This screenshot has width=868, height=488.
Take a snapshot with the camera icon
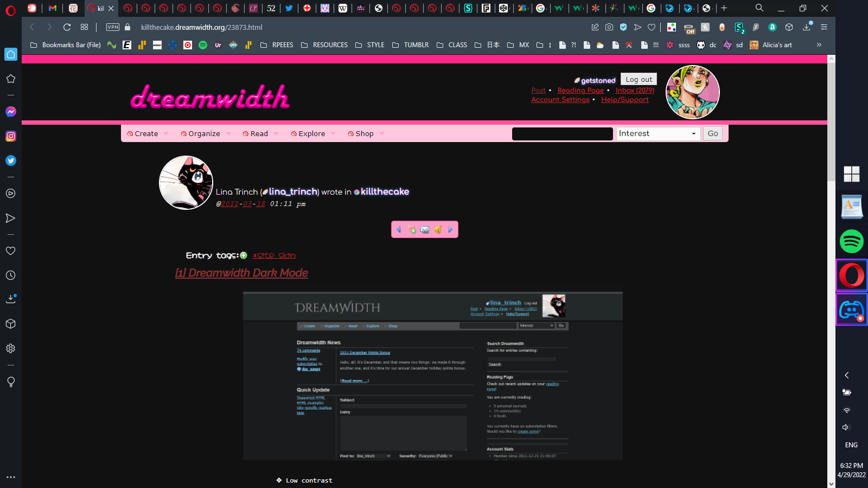(609, 27)
